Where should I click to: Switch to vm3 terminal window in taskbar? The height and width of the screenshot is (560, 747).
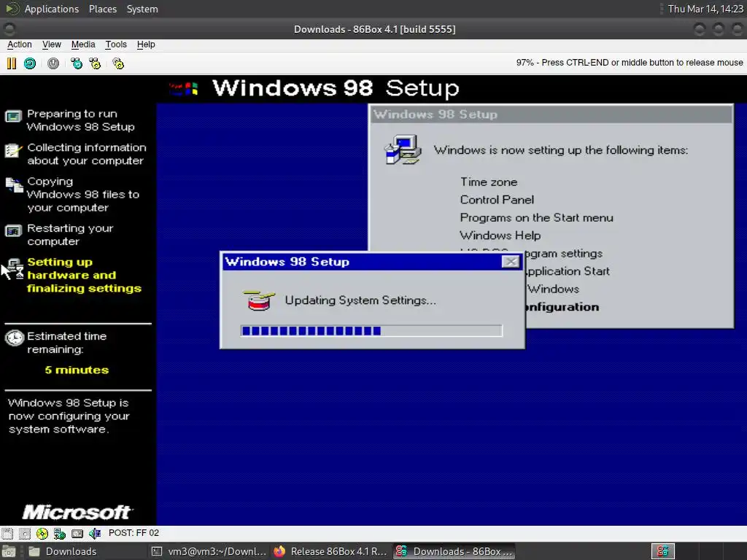[x=209, y=551]
